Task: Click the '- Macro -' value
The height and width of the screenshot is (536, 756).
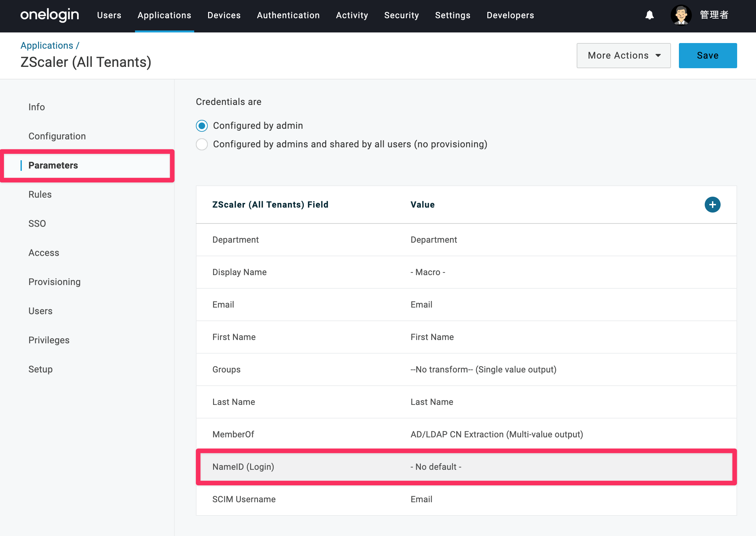Action: click(428, 272)
